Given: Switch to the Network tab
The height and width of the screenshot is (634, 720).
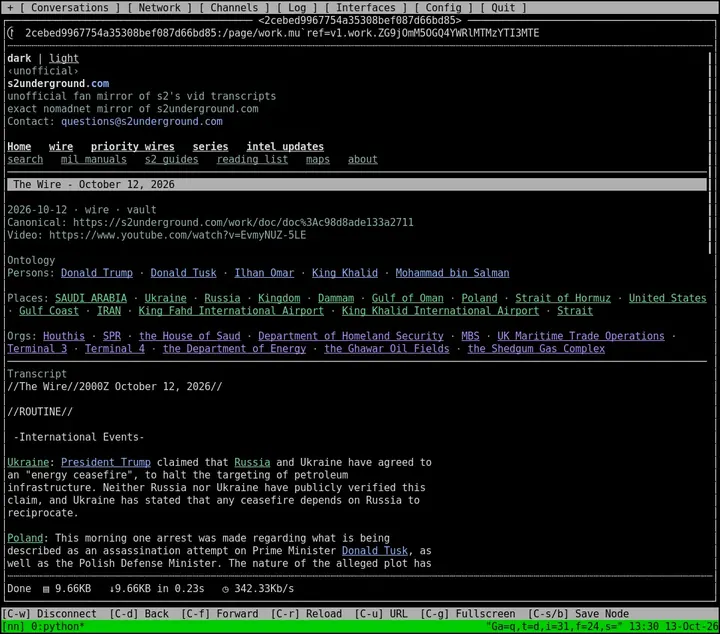Looking at the screenshot, I should pyautogui.click(x=159, y=8).
